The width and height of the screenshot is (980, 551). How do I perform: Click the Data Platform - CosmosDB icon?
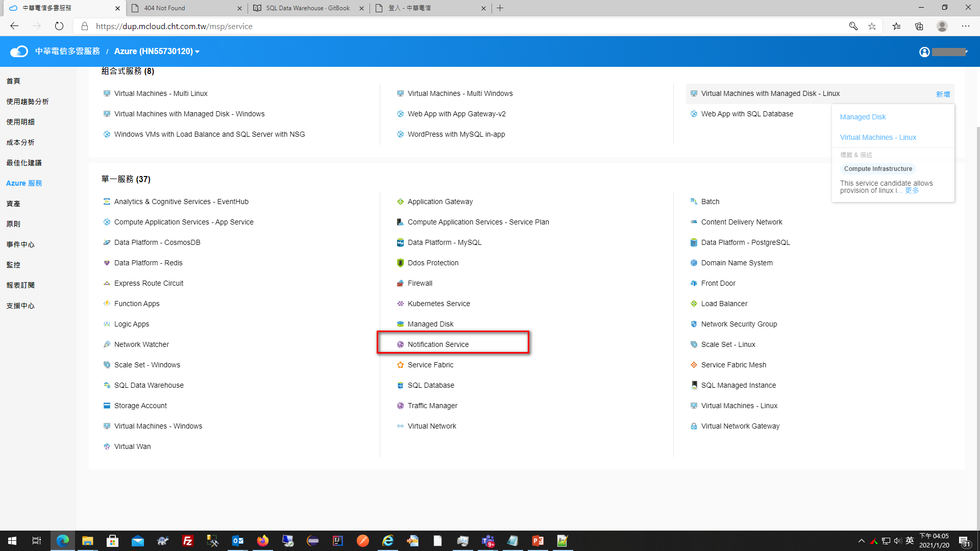click(x=107, y=242)
